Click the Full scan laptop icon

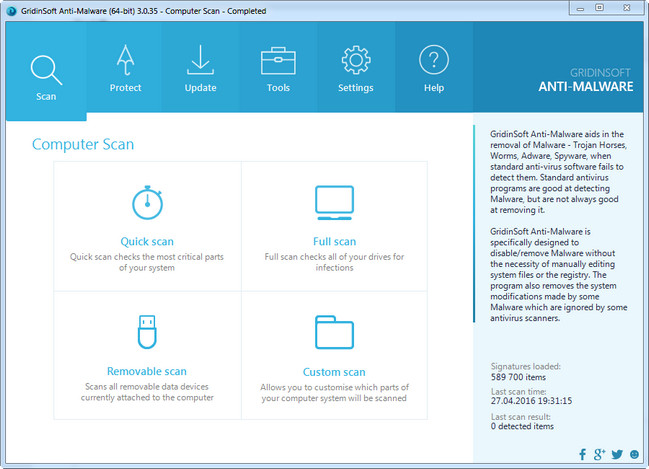click(334, 202)
